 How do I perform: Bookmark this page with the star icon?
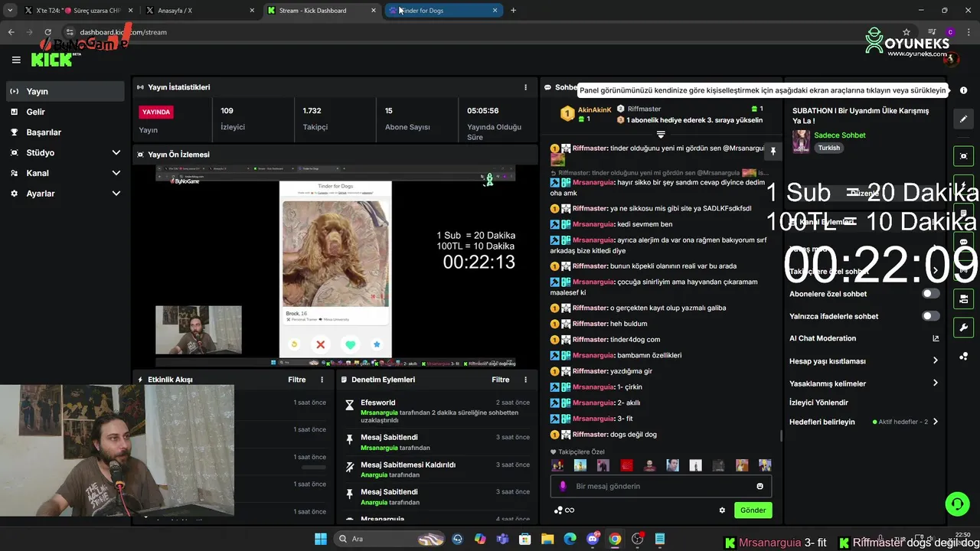[906, 32]
